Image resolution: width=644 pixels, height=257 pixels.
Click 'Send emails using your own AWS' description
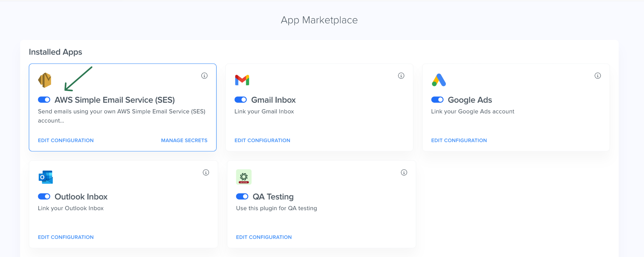(122, 116)
